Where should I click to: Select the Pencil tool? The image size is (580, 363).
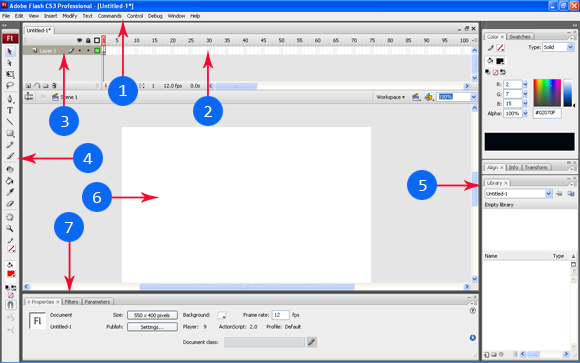[x=10, y=145]
